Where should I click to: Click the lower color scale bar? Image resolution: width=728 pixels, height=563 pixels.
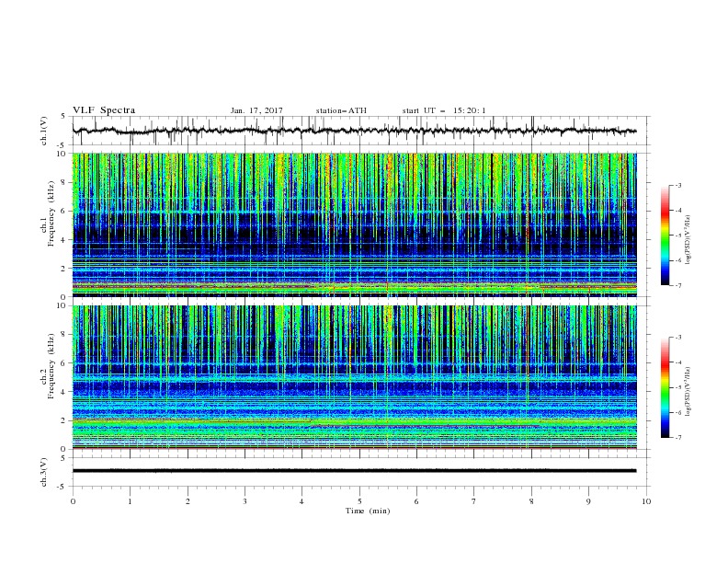coord(665,387)
